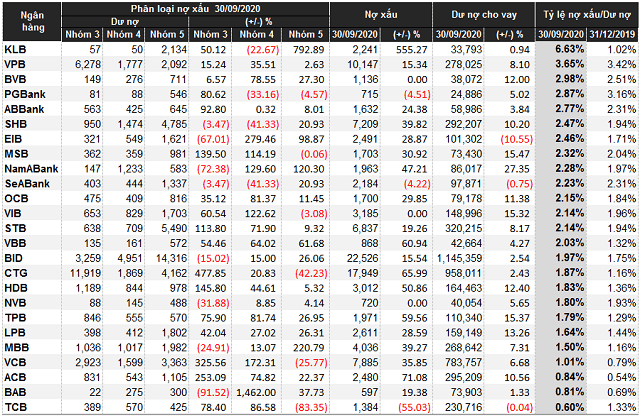Select VCB's loan balance 783,757
640x418 pixels.
463,362
